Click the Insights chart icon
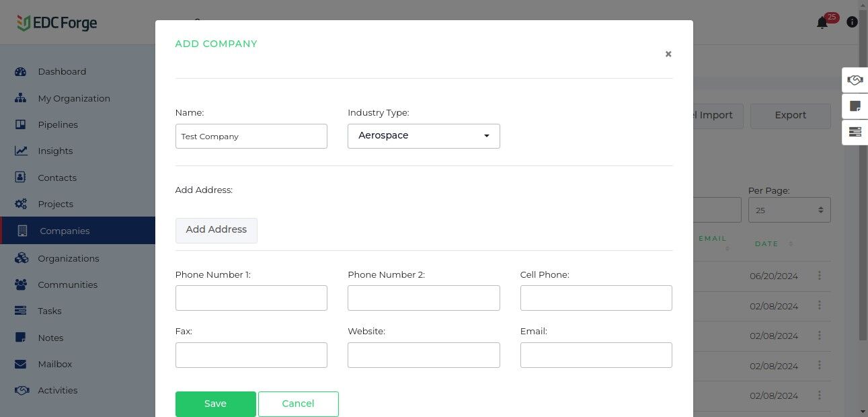Screen dimensions: 868x417 pos(21,151)
